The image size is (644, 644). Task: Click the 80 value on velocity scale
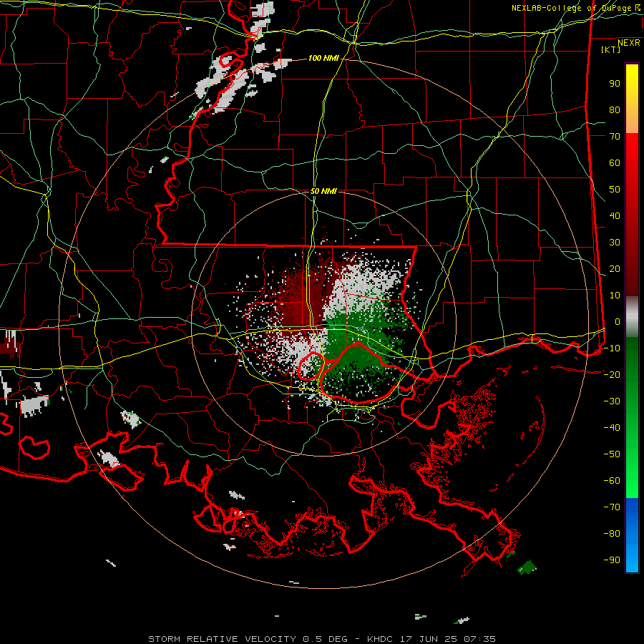coord(615,110)
